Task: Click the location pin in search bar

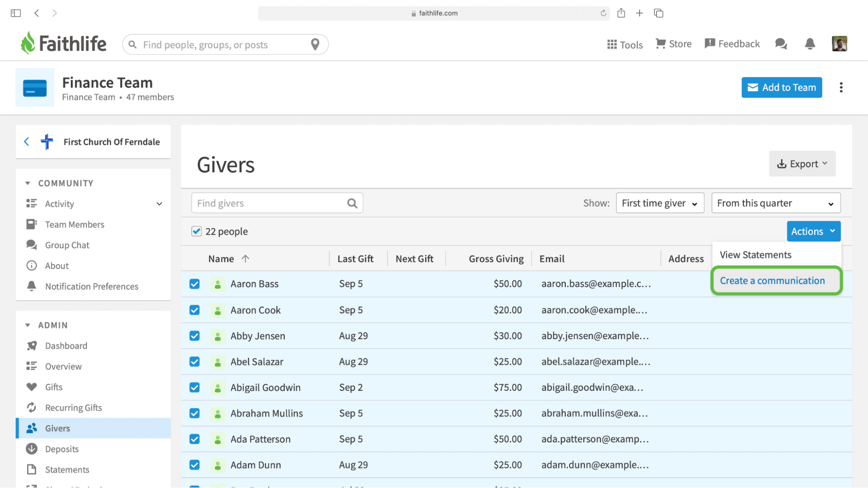Action: click(315, 44)
